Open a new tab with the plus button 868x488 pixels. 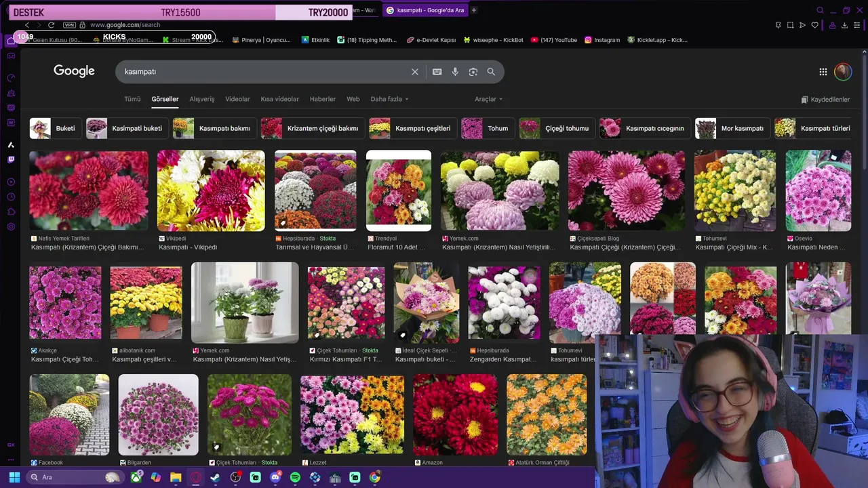pyautogui.click(x=474, y=10)
